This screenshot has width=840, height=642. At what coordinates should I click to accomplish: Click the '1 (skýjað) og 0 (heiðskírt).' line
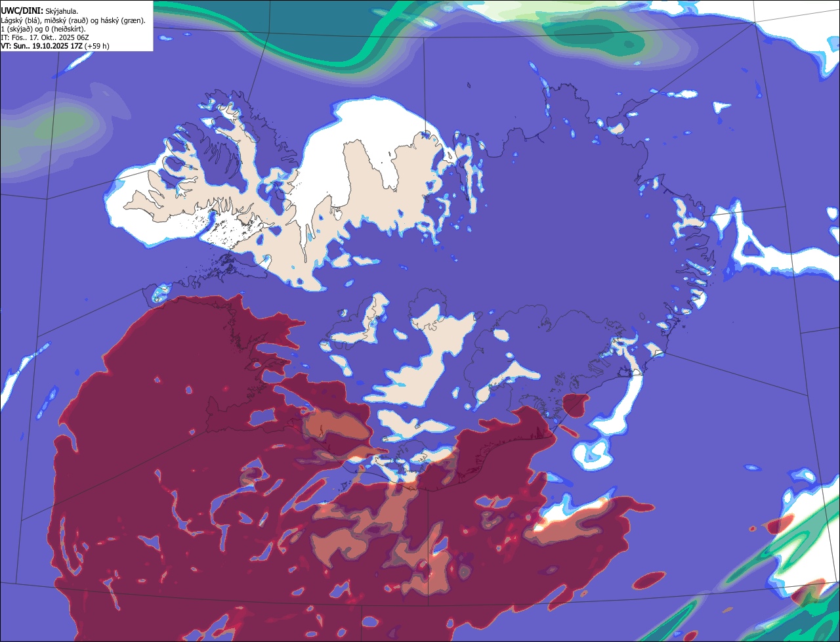(x=43, y=29)
